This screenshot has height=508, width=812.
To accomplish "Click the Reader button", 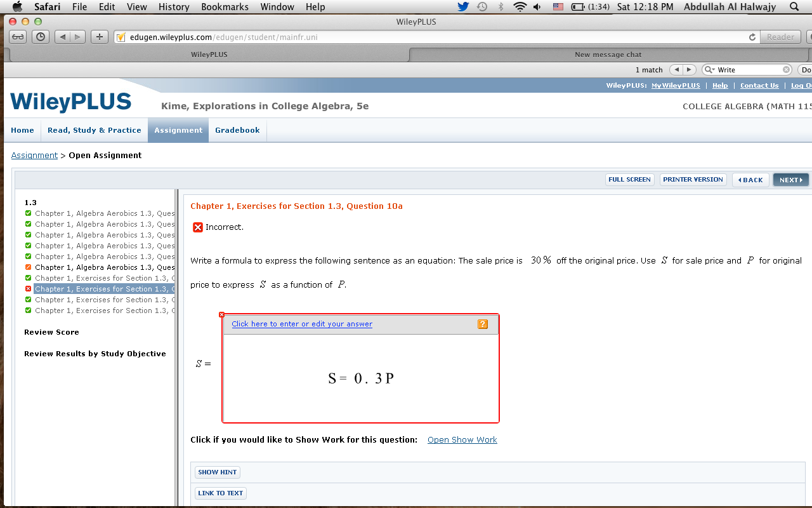I will (780, 37).
